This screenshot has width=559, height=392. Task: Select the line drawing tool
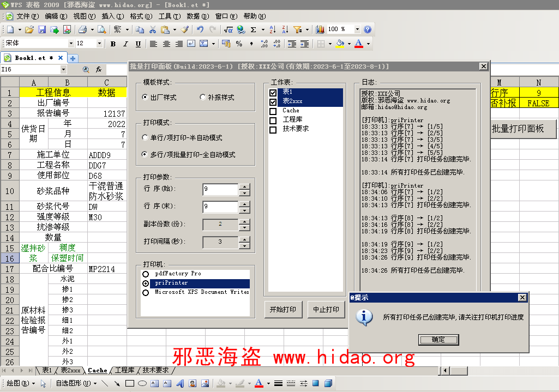[x=105, y=383]
